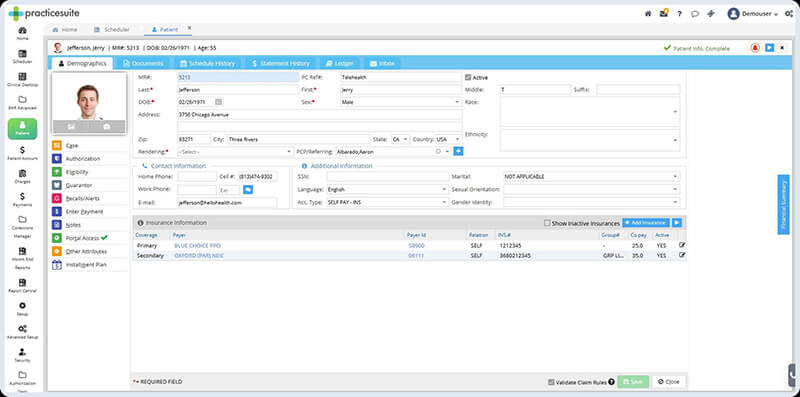Toggle the Active checkbox
Screen dimensions: 800x397
tap(468, 78)
